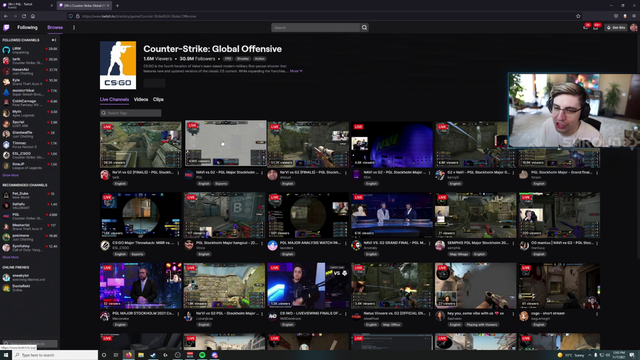Click the Get Bits button
640x360 pixels.
(616, 27)
